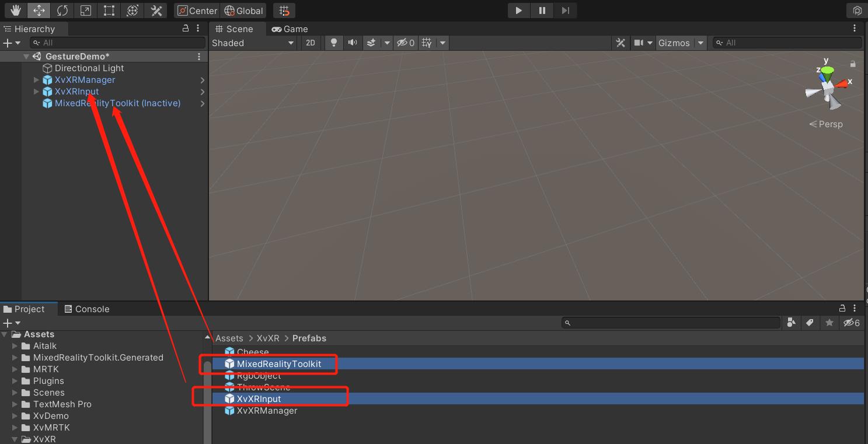Viewport: 868px width, 444px height.
Task: Select the Move tool
Action: (39, 11)
